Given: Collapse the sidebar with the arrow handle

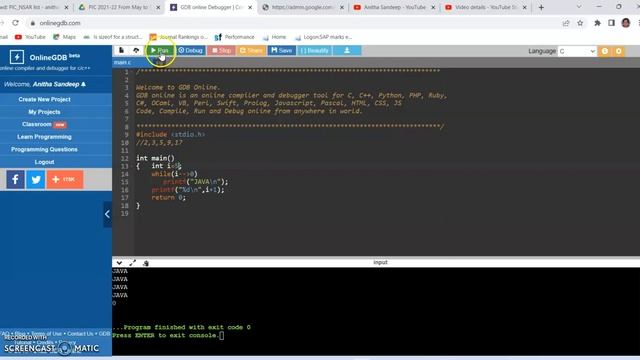Looking at the screenshot, I should [x=107, y=214].
